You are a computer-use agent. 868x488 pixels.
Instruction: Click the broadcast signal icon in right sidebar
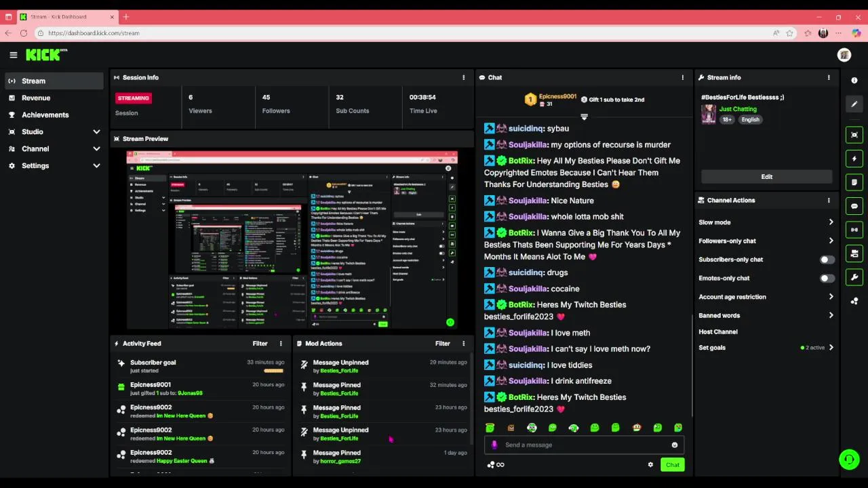coord(854,230)
